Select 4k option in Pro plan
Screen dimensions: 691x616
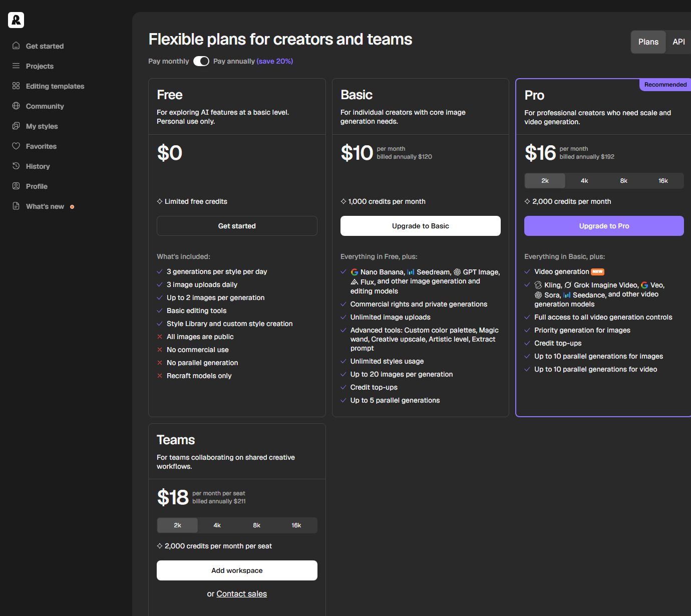[584, 181]
